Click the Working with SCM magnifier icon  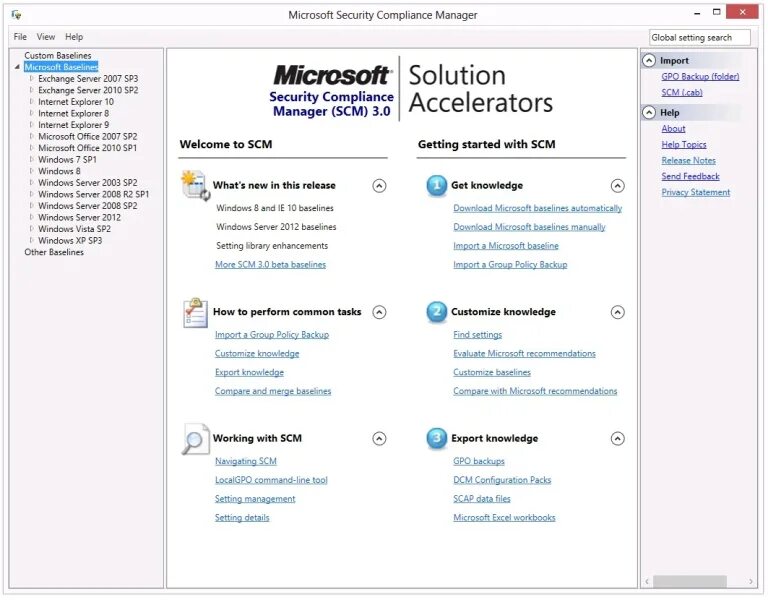tap(195, 439)
